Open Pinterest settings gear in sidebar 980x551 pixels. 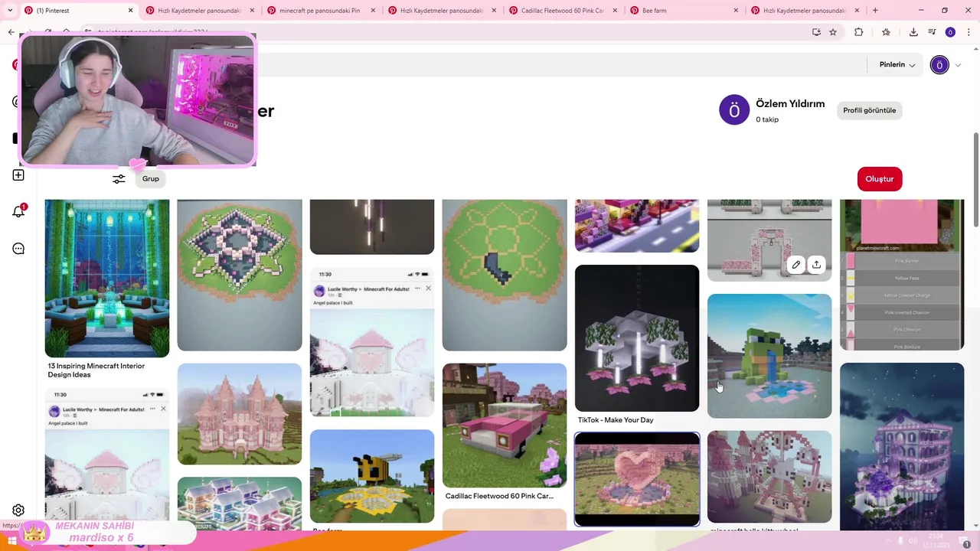[18, 510]
